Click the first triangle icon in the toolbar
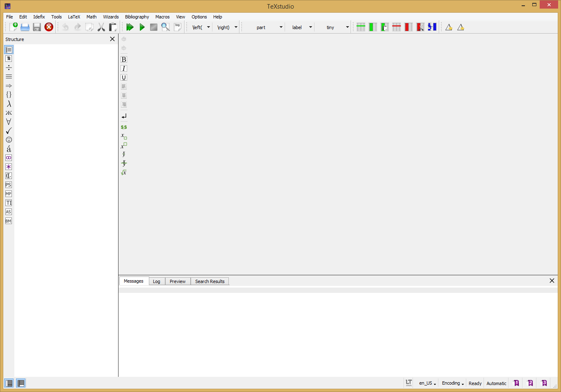561x392 pixels. tap(449, 27)
